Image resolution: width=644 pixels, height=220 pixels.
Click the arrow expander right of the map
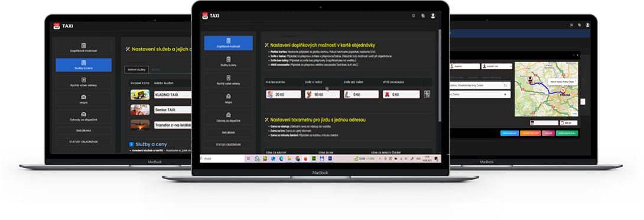coord(583,102)
